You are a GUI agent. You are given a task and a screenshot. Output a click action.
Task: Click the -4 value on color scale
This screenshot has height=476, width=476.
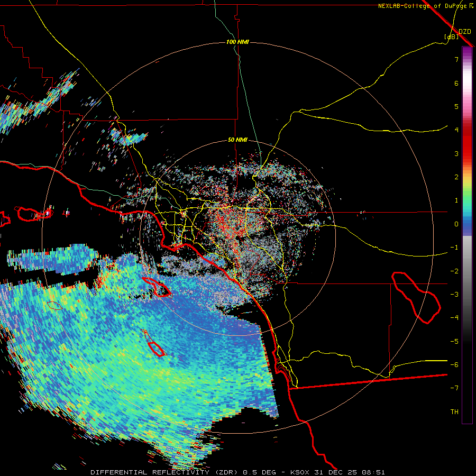click(454, 318)
